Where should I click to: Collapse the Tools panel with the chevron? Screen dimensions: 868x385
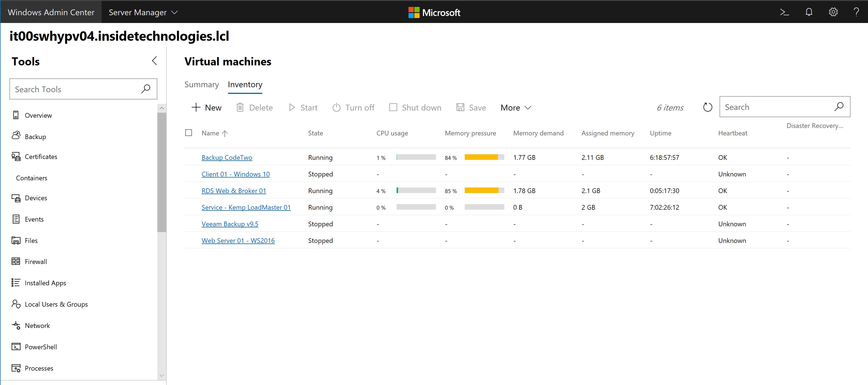click(154, 61)
